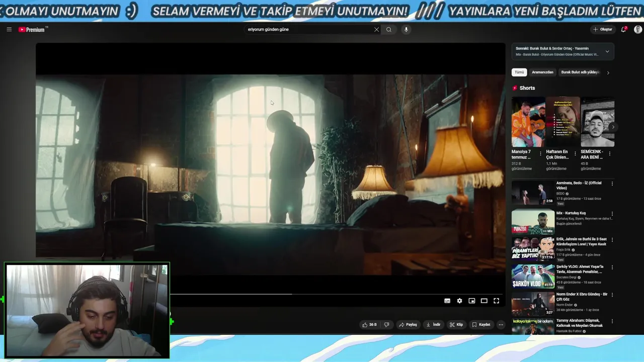This screenshot has width=644, height=362.
Task: Select the Tümü filter chip
Action: (x=519, y=72)
